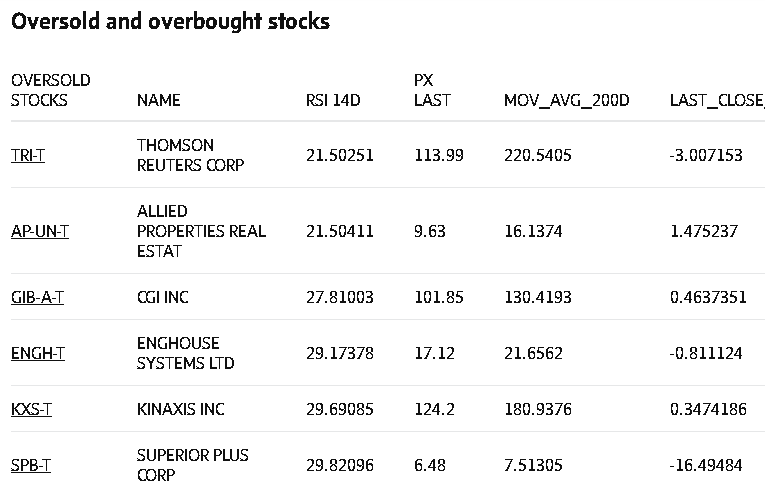Open the ENGH-T ticker link

coord(38,353)
